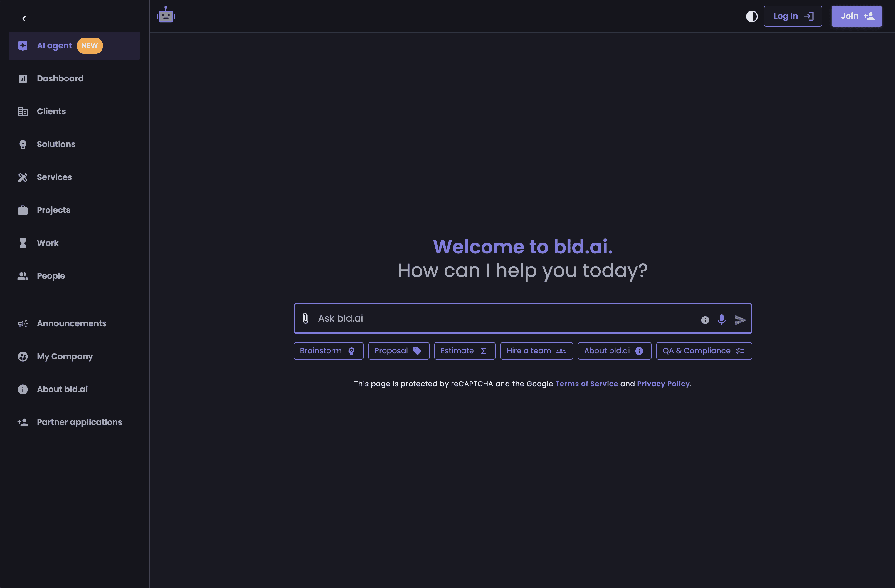Select the Proposal suggestion chip
The image size is (895, 588).
399,351
